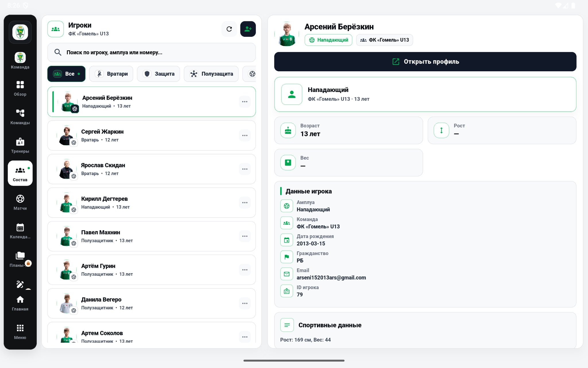Select the Все filter tab
588x368 pixels.
66,74
